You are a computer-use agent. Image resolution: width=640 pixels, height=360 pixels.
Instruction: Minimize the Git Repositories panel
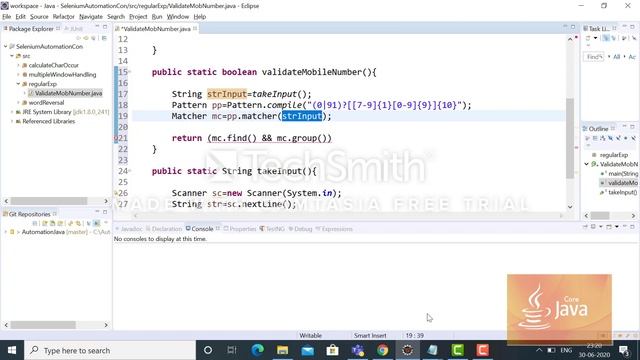97,212
